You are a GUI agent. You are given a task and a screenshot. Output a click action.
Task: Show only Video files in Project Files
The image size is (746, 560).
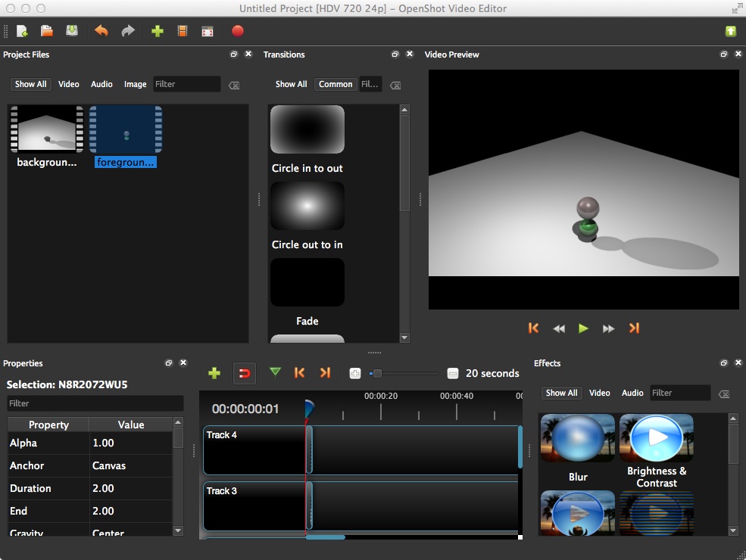[68, 84]
